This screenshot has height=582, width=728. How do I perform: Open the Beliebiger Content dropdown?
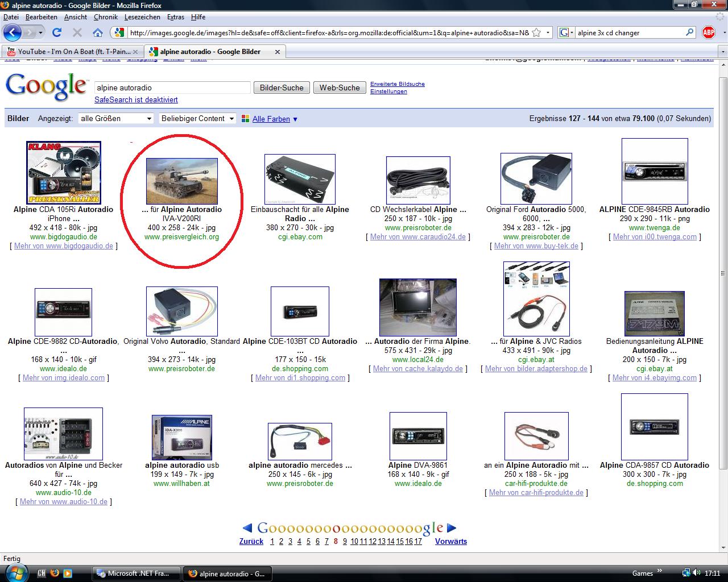click(197, 118)
